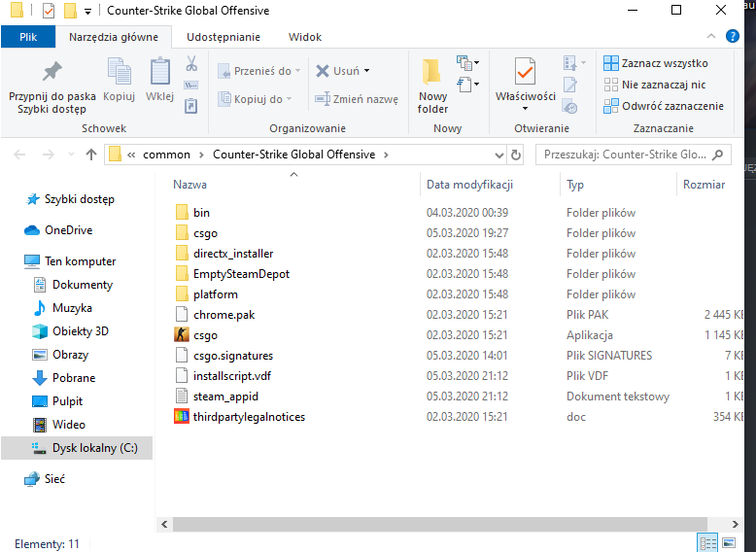Viewport: 756px width, 552px height.
Task: Click the Kopiuj button
Action: coord(120,80)
